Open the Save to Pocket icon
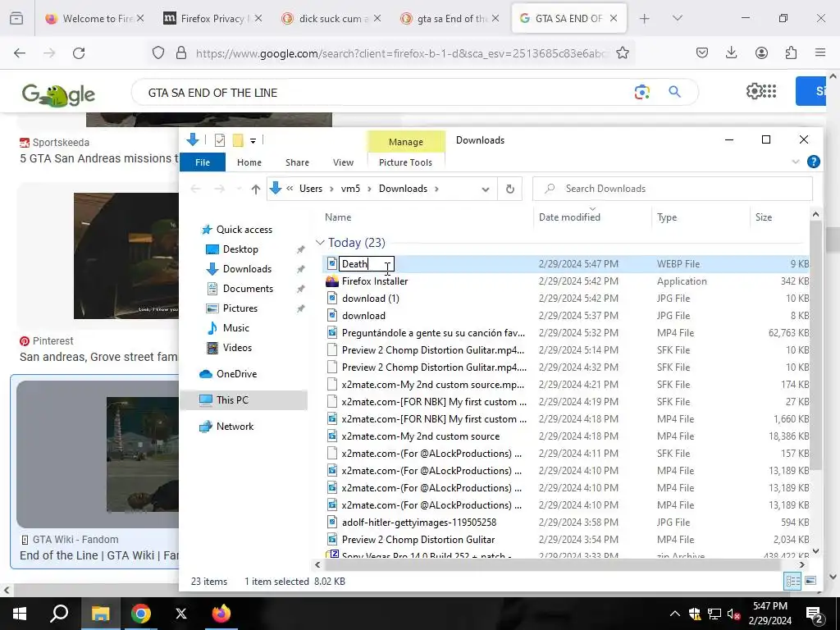Screen dimensions: 840x630 (x=702, y=52)
